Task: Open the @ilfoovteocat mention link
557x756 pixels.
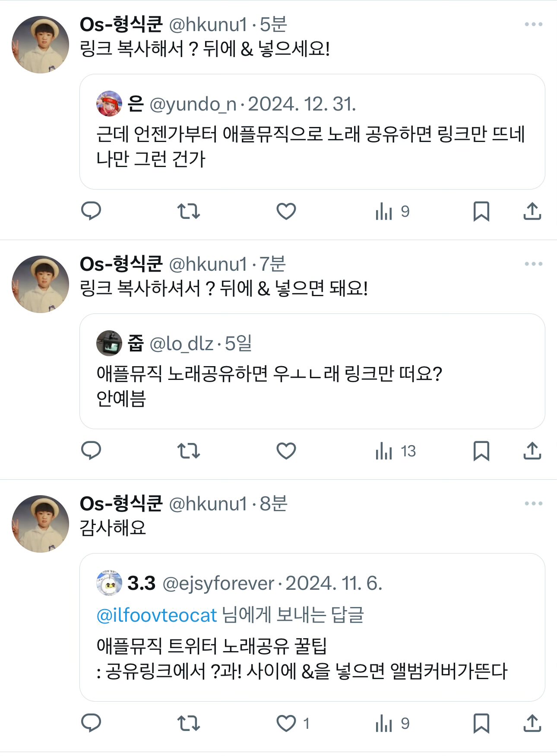Action: pos(157,615)
